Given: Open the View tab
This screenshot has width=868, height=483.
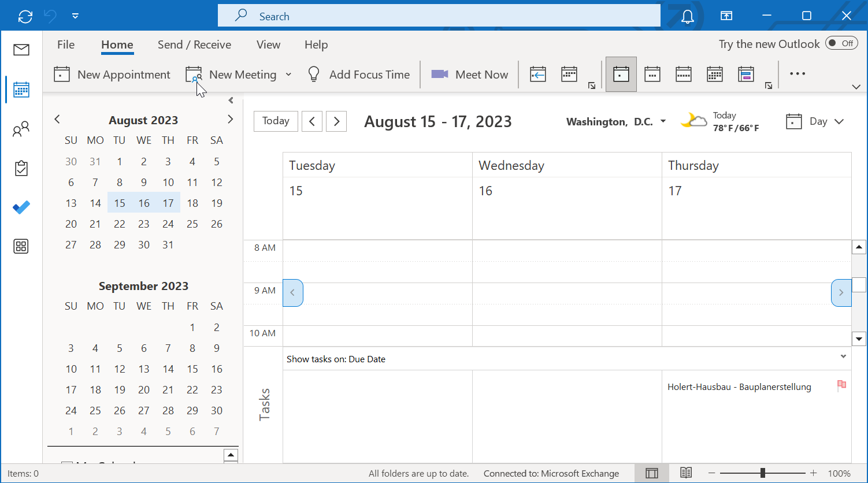Looking at the screenshot, I should click(x=268, y=44).
